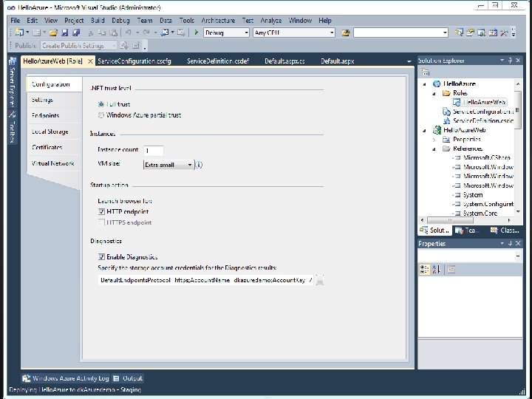Click the Save toolbar icon
This screenshot has width=532, height=399.
coord(64,33)
